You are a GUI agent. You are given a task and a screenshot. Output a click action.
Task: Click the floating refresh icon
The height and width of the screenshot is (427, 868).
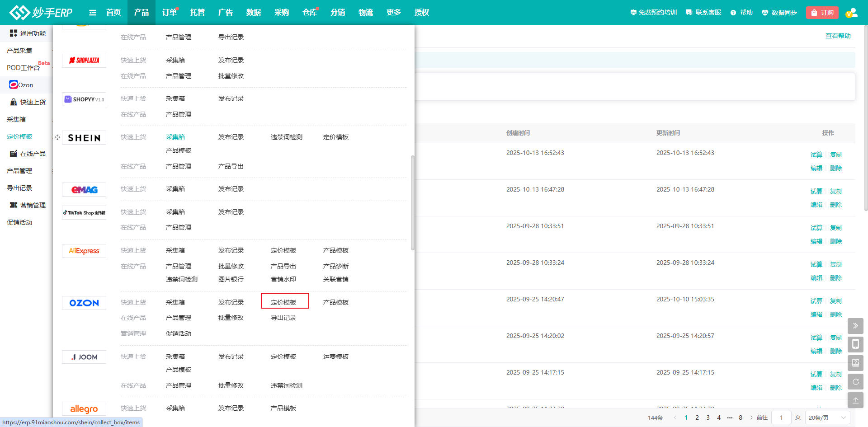855,381
